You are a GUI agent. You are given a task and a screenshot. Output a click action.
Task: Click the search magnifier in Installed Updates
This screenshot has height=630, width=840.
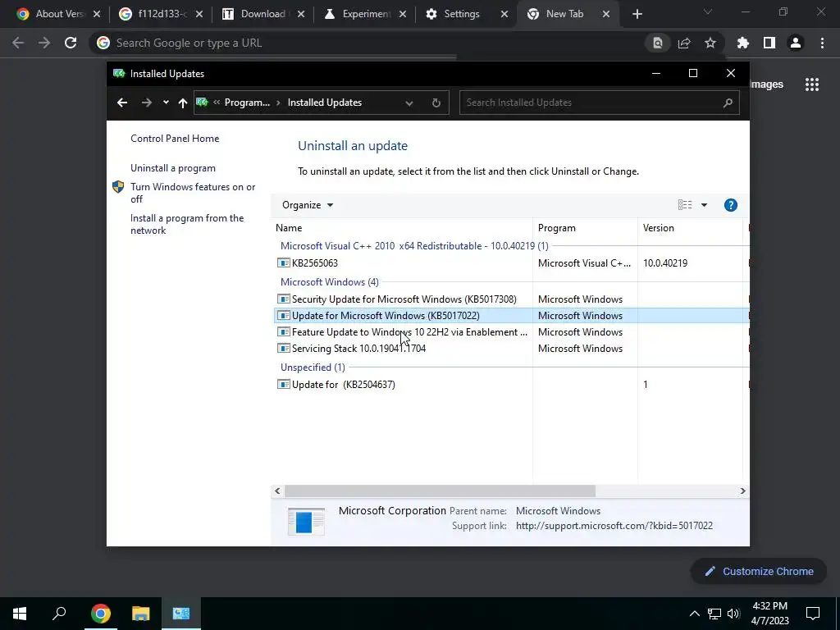click(x=728, y=103)
